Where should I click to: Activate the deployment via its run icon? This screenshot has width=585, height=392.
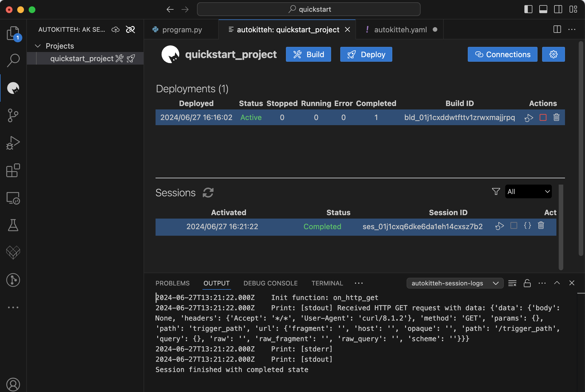(529, 117)
